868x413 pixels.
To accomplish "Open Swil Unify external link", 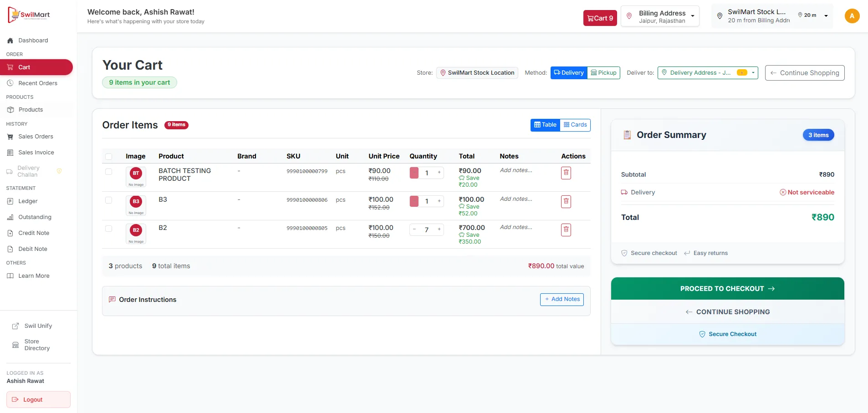I will pos(38,326).
